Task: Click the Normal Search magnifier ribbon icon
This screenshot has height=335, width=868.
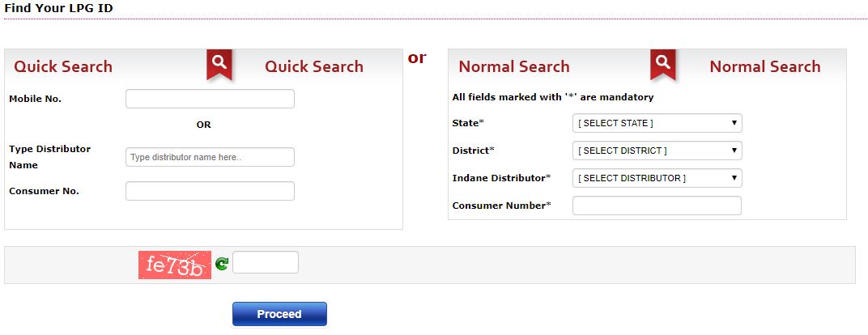Action: coord(663,64)
